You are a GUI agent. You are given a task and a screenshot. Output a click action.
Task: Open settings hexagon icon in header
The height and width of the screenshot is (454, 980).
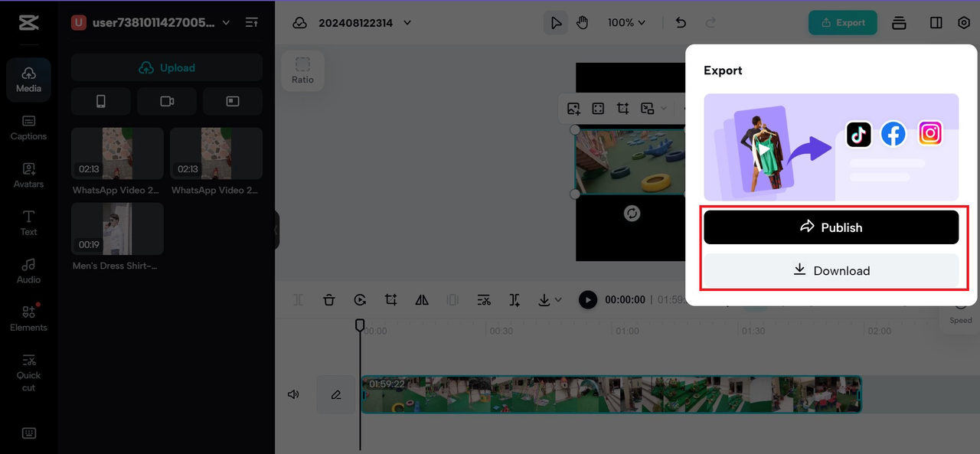[964, 23]
